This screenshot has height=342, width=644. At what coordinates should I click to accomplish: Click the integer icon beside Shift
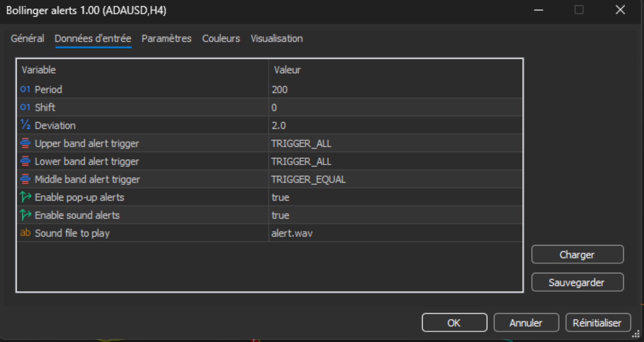tap(25, 107)
